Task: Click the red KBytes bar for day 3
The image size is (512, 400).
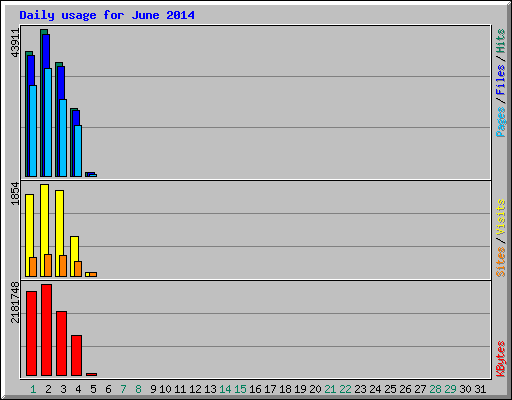Action: 61,343
